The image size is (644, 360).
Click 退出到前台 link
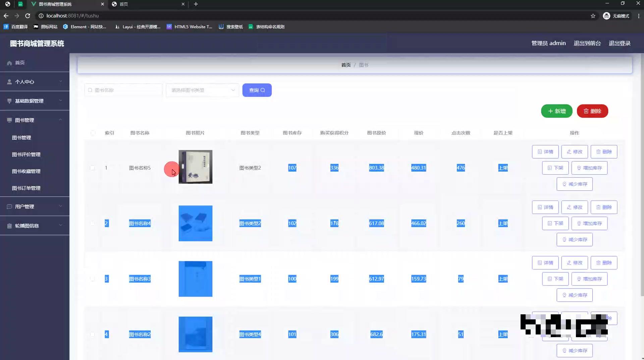tap(587, 43)
